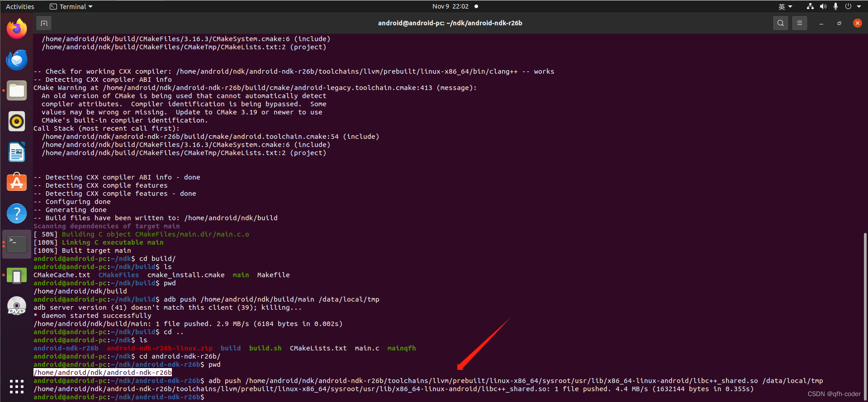The image size is (868, 402).
Task: Click the '-- Generating done' line
Action: 70,210
